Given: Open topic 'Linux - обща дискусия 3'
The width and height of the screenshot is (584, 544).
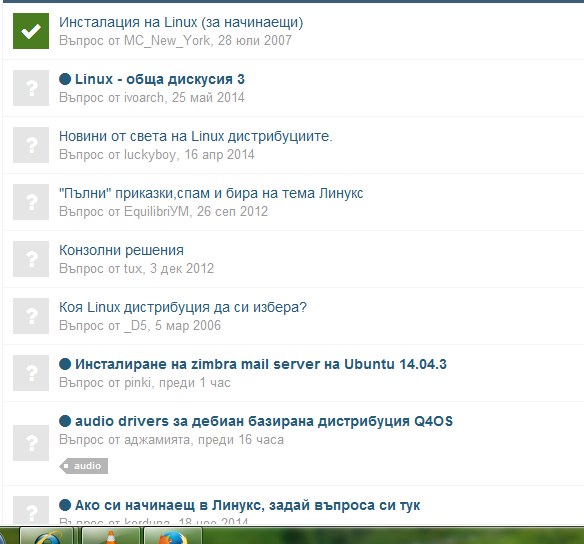Looking at the screenshot, I should tap(160, 79).
